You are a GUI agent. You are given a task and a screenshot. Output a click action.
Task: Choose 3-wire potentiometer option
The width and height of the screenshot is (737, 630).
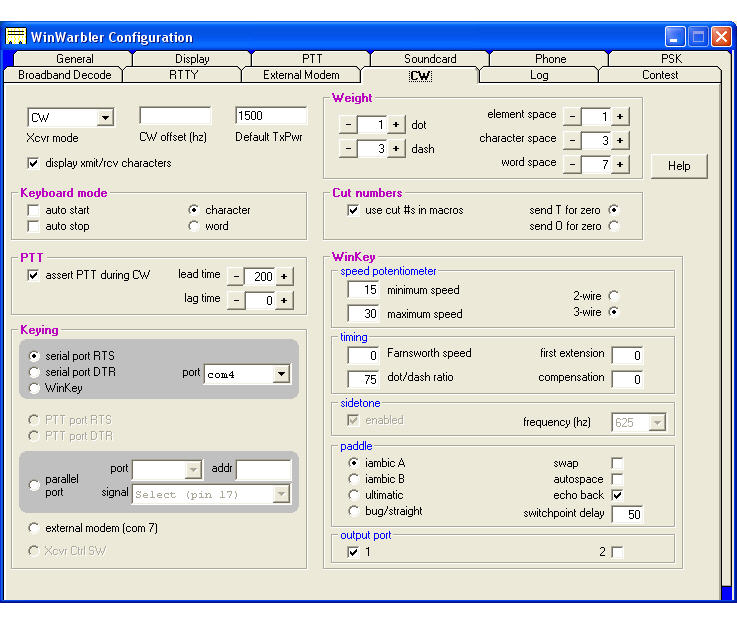click(613, 312)
